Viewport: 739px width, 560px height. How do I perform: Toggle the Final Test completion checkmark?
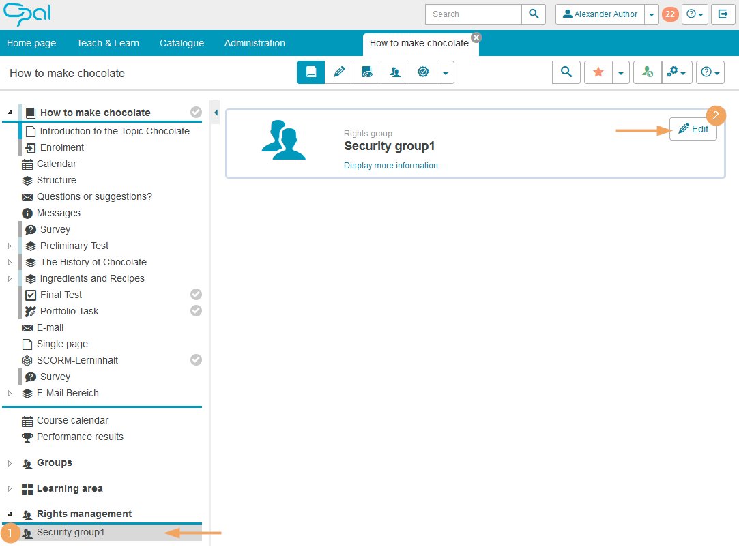pyautogui.click(x=196, y=295)
